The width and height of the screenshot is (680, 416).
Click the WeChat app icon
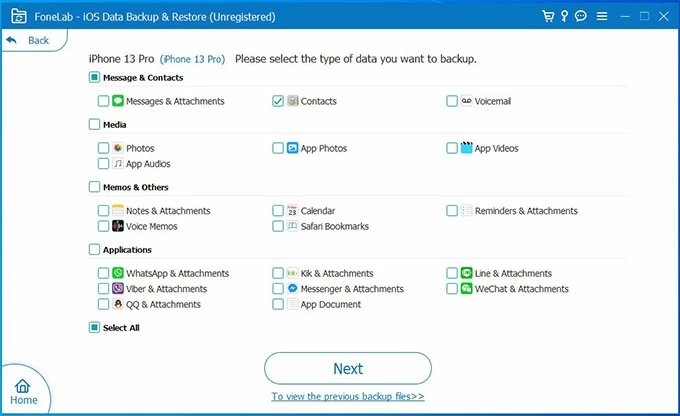466,289
